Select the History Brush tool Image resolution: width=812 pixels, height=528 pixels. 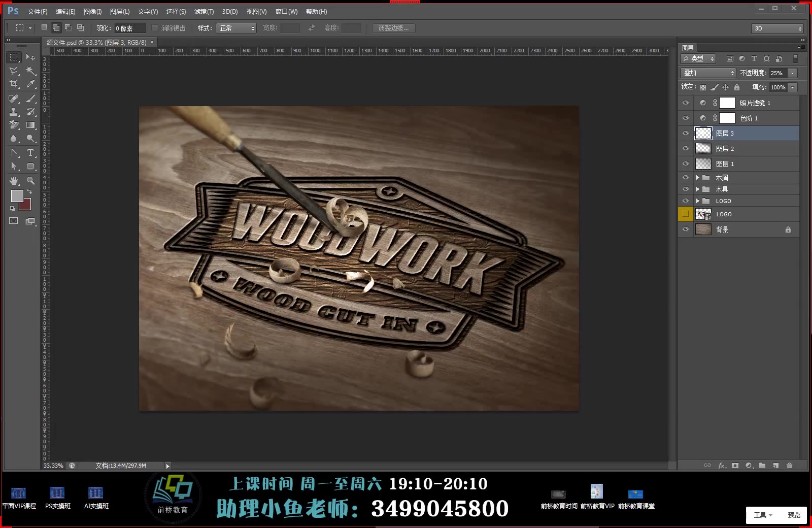coord(30,111)
